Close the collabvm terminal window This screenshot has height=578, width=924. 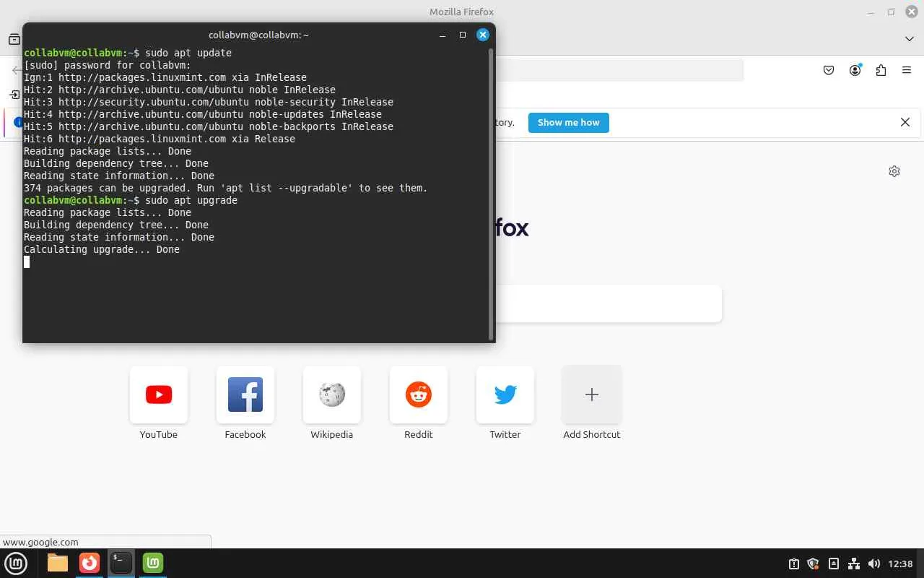(483, 35)
